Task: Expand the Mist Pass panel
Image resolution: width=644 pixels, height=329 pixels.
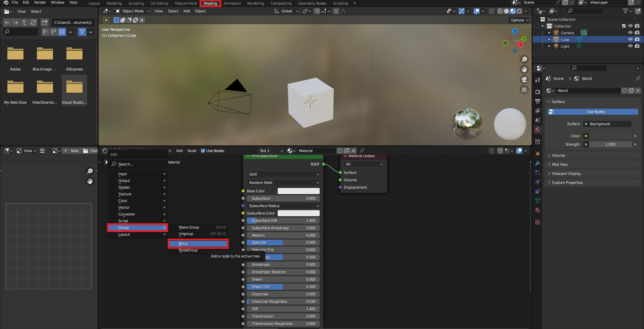Action: point(560,164)
